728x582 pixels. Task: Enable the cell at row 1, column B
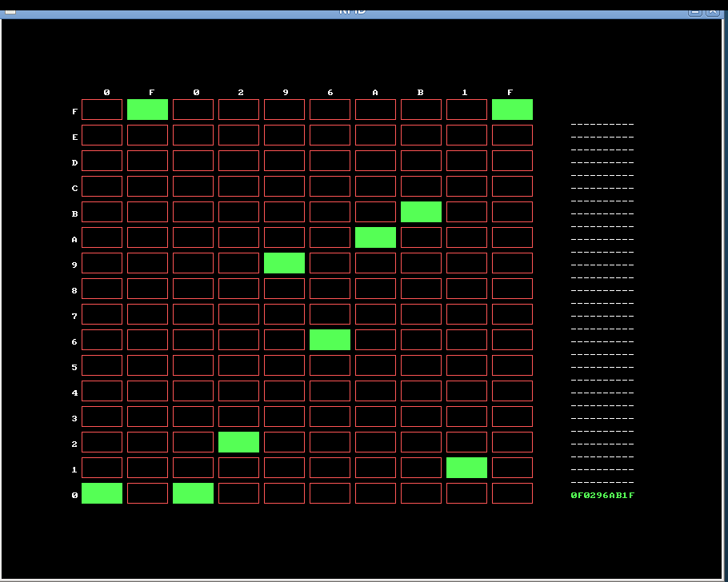pos(421,468)
